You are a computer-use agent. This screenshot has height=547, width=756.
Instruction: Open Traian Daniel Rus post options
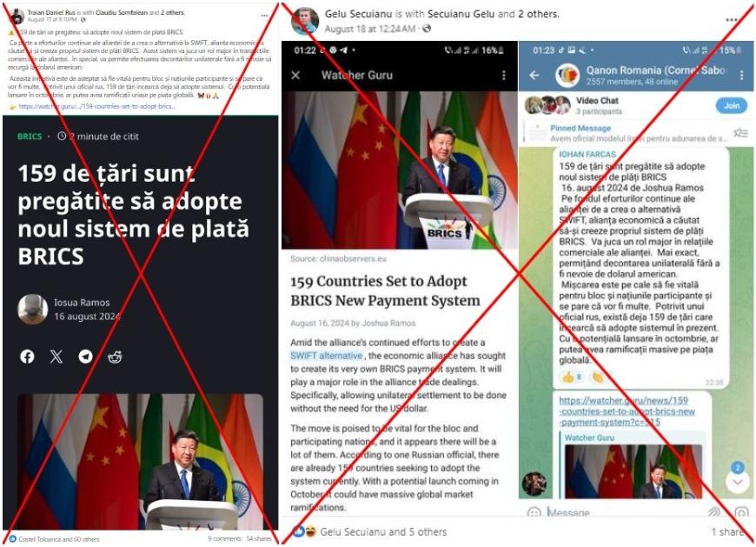click(264, 16)
